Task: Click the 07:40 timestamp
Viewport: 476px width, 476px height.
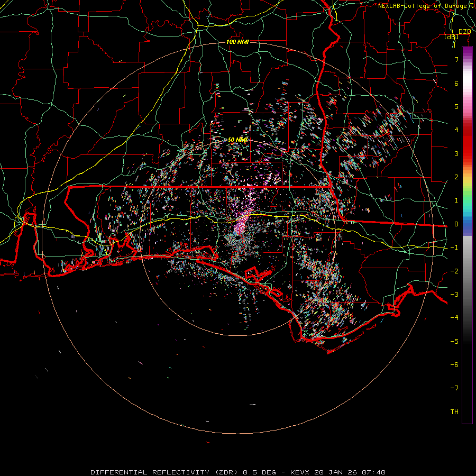Action: click(373, 472)
